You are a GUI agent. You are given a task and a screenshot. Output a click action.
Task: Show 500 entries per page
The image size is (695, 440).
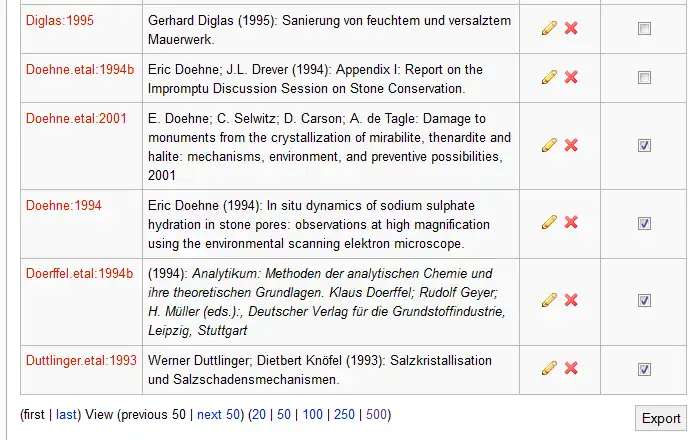[x=374, y=414]
